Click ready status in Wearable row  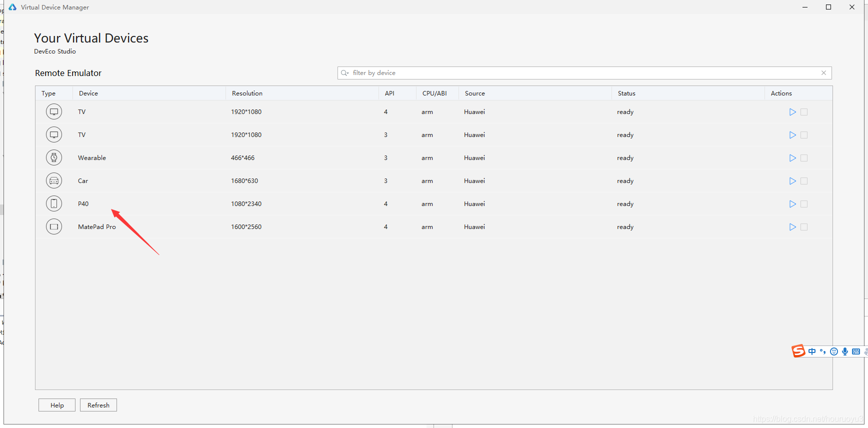[x=625, y=158]
